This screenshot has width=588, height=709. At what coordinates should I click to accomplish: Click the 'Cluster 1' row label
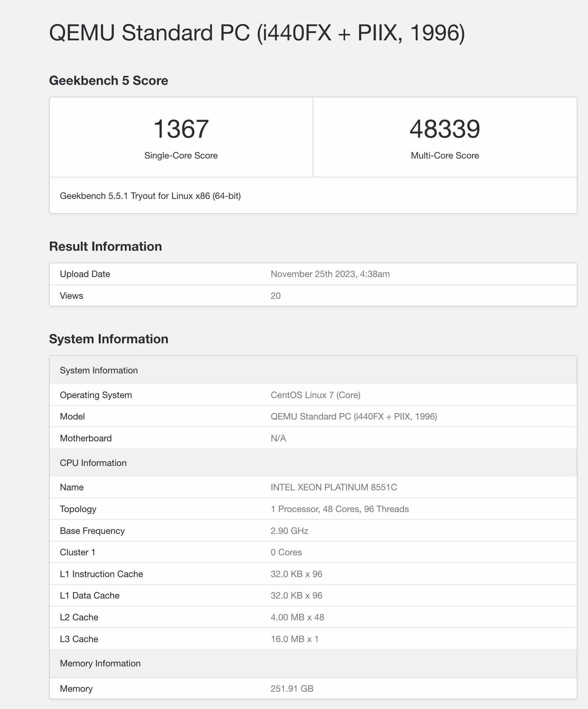[78, 552]
